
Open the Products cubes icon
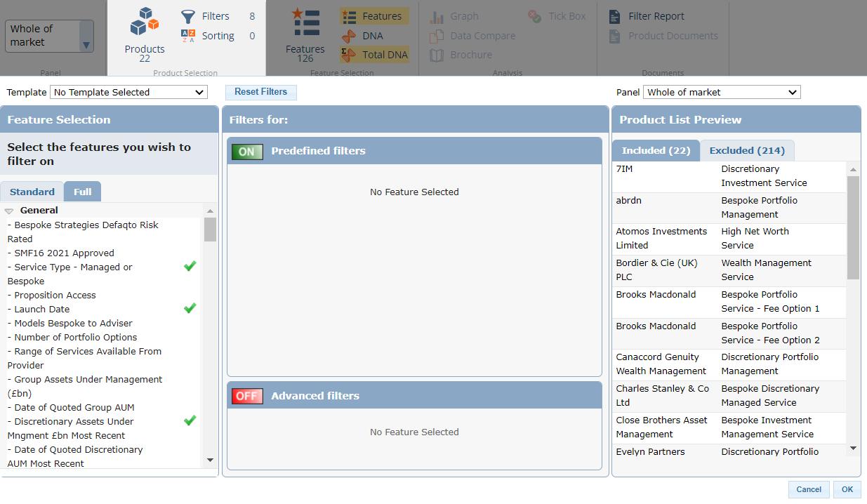[145, 22]
